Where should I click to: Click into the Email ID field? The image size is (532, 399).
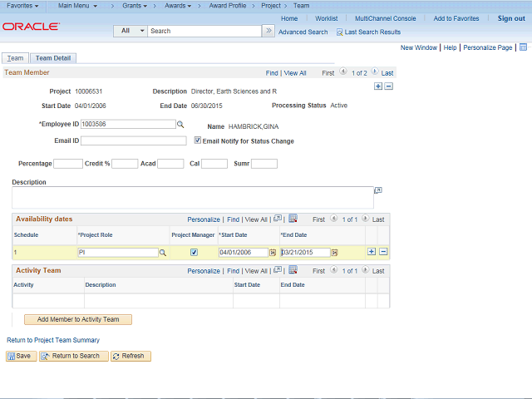click(x=133, y=141)
